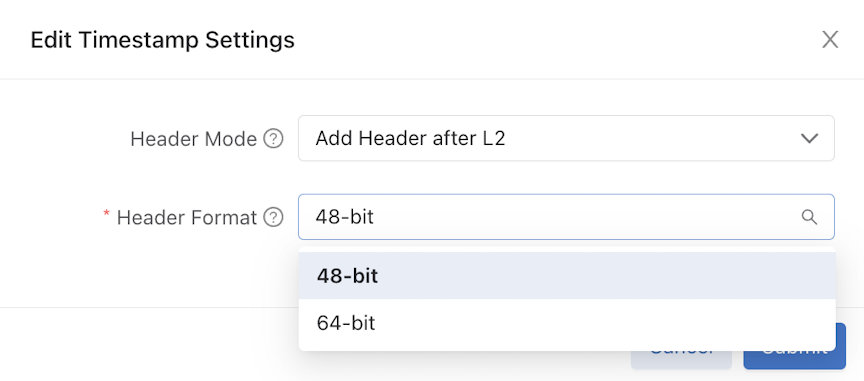The image size is (864, 381).
Task: Click blank space right of 64-bit option
Action: [606, 323]
